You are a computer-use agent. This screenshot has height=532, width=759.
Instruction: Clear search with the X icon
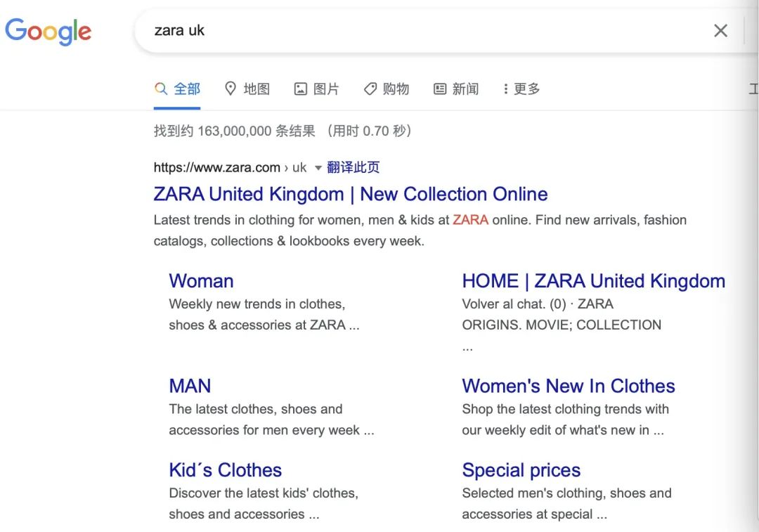click(720, 30)
